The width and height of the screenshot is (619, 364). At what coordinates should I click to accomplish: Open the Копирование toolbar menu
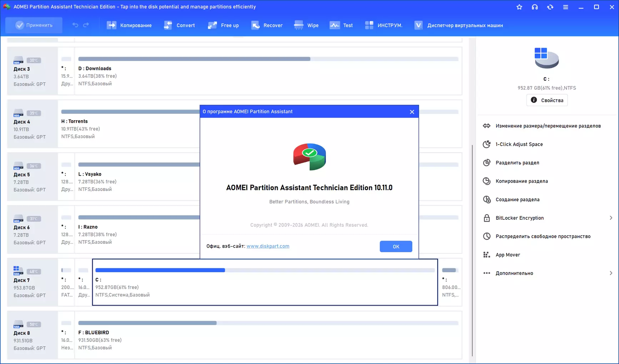pos(129,25)
